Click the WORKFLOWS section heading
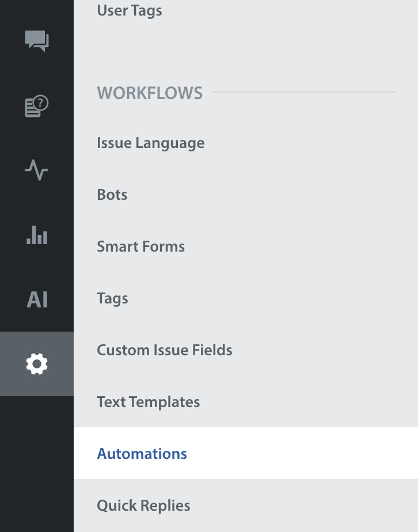 [x=150, y=93]
